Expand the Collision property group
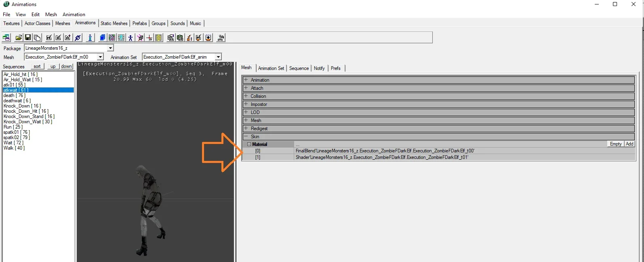Image resolution: width=644 pixels, height=262 pixels. tap(246, 96)
